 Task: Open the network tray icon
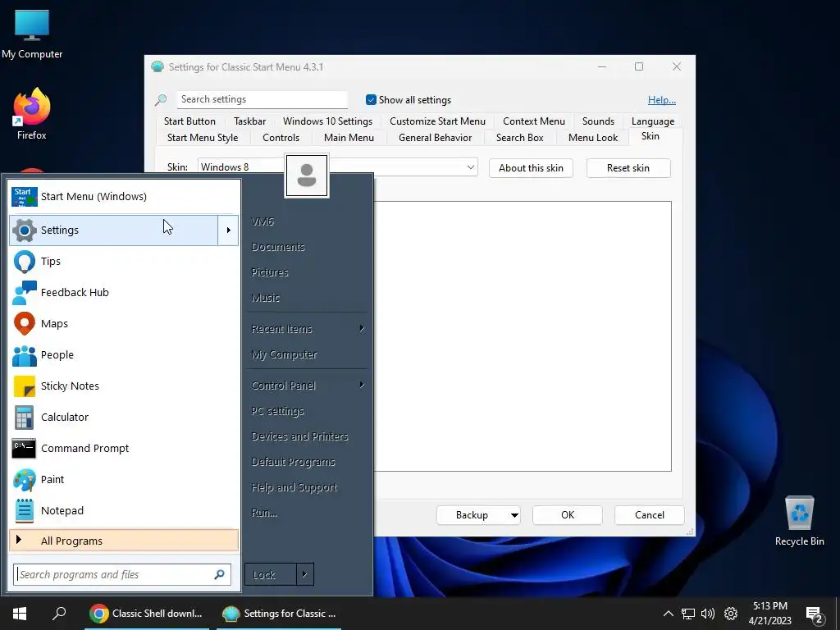coord(688,614)
